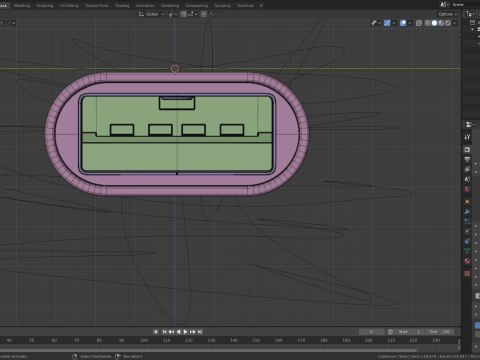480x360 pixels.
Task: Open the Physics properties tab
Action: 467,231
